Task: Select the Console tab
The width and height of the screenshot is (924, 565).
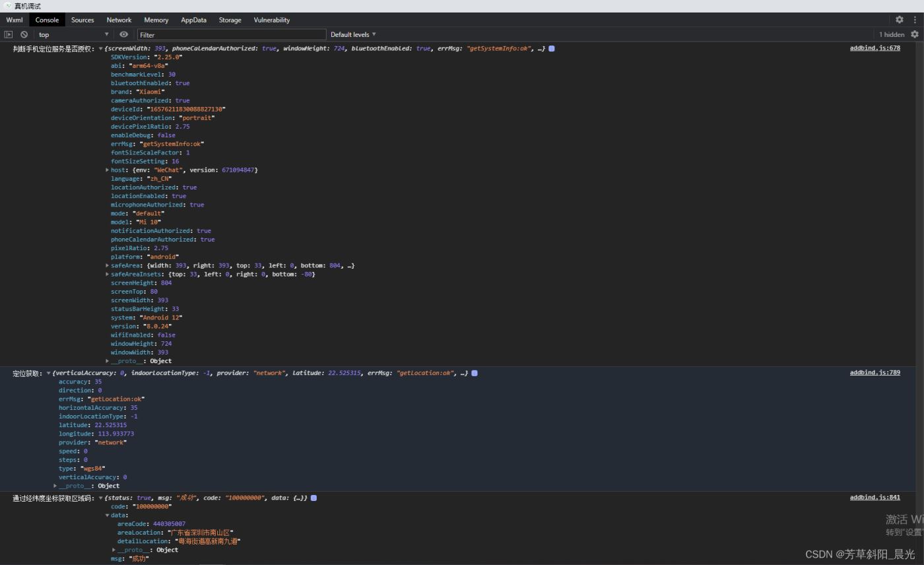Action: tap(47, 20)
